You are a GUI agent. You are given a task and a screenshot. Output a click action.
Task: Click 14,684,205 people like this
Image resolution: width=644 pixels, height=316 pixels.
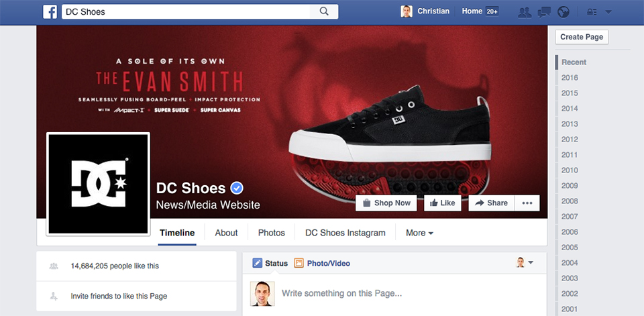[115, 266]
